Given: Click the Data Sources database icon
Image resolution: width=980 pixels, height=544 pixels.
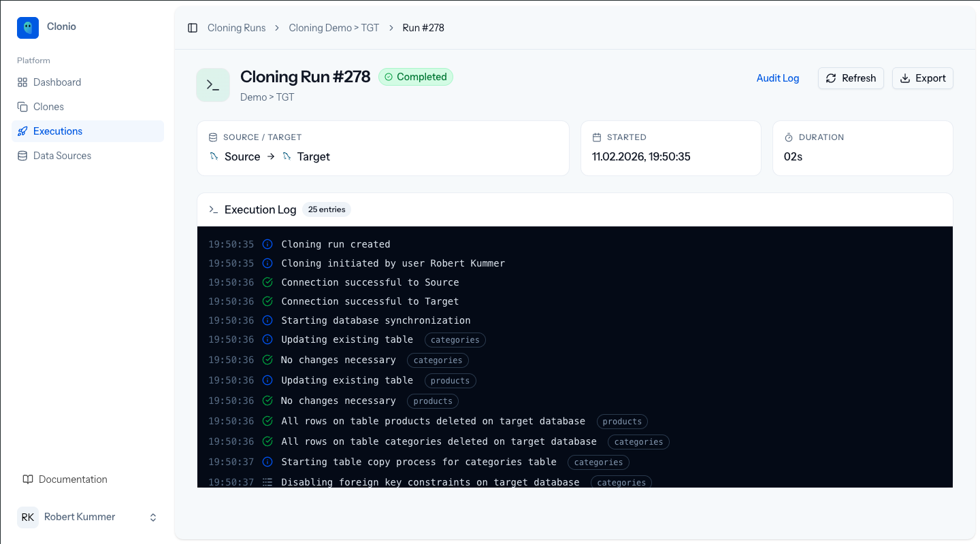Looking at the screenshot, I should click(24, 155).
